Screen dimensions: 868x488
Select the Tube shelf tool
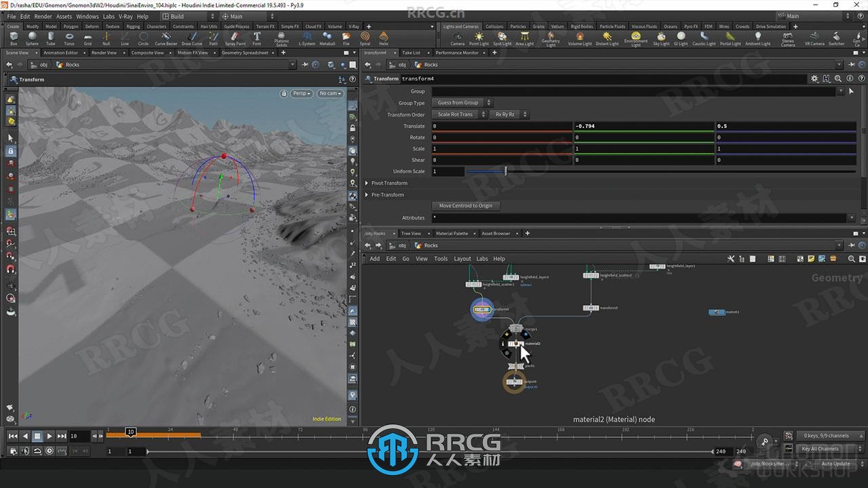click(51, 39)
